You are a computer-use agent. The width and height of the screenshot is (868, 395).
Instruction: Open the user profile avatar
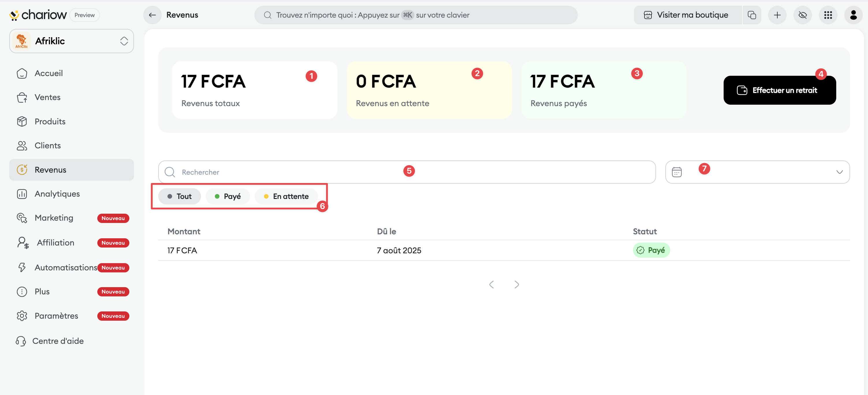point(853,15)
